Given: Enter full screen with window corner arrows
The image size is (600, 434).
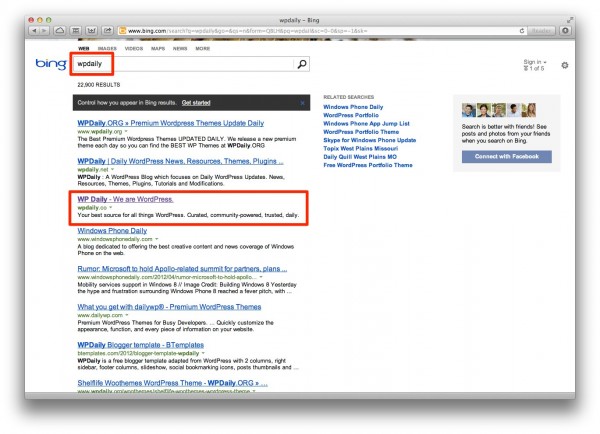Looking at the screenshot, I should tap(570, 20).
